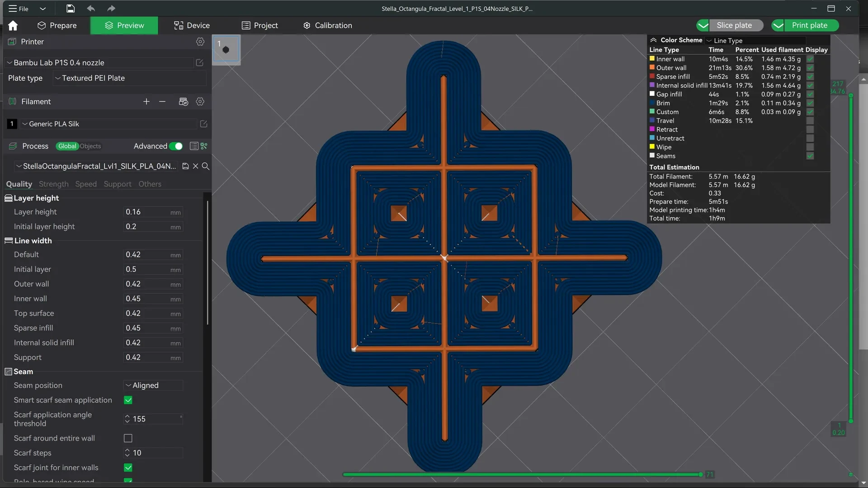Go to the Home screen icon
This screenshot has height=488, width=868.
tap(13, 25)
